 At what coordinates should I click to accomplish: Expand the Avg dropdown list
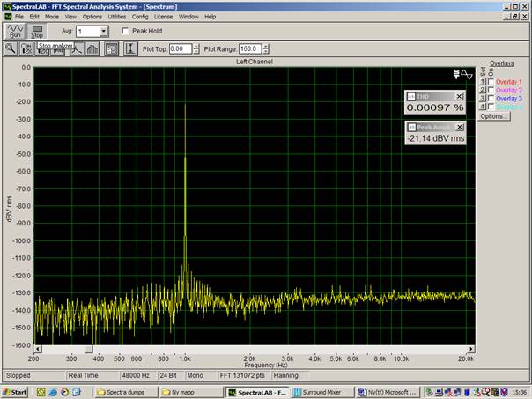click(103, 32)
